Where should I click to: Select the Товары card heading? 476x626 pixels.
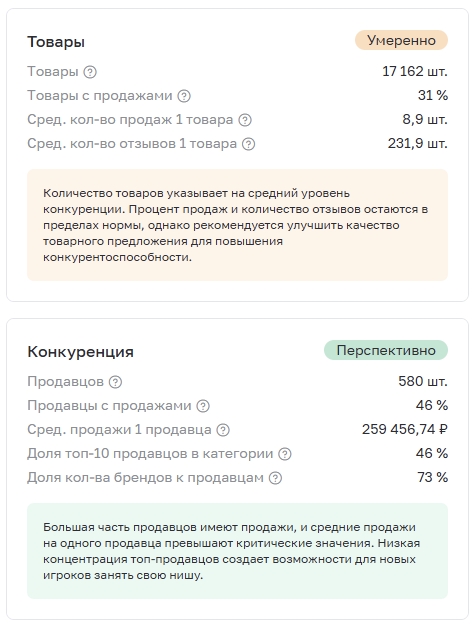(x=56, y=42)
